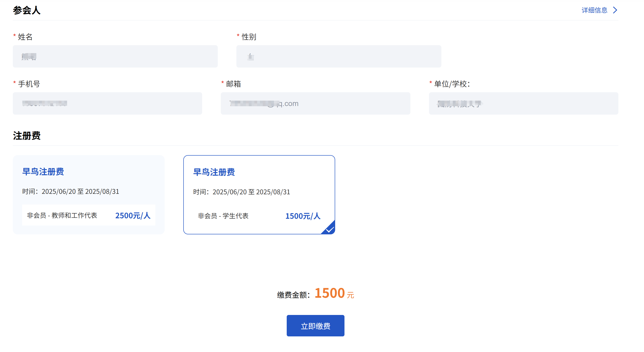Click the 2500元/人 price text
The height and width of the screenshot is (352, 644).
click(133, 215)
